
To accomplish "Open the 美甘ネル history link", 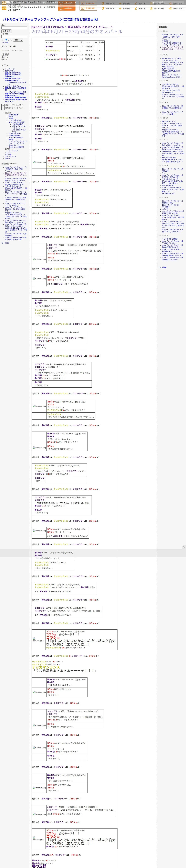I will click(x=165, y=73).
